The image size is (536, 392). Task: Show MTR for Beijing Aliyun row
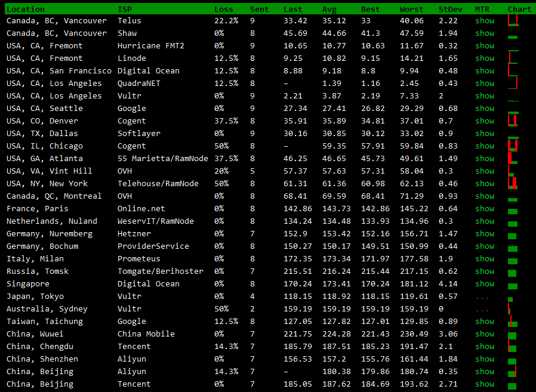[485, 372]
